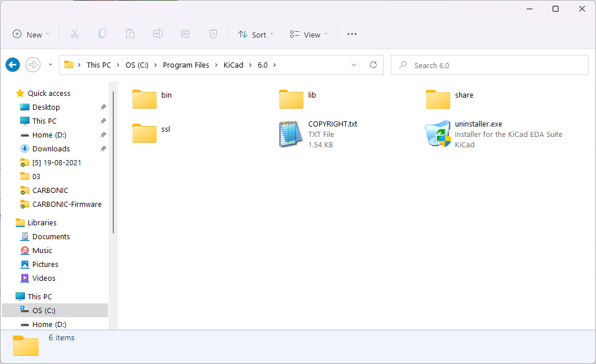Screen dimensions: 596x364
Task: Open the New item dropdown
Action: (31, 34)
